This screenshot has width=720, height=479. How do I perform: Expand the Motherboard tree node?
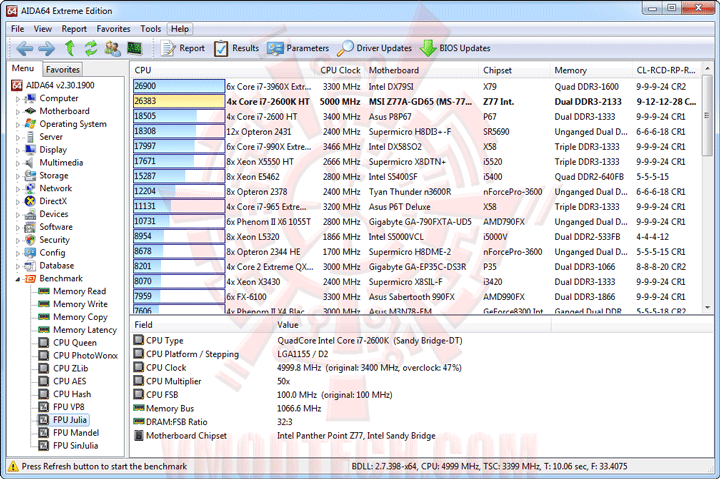18,112
